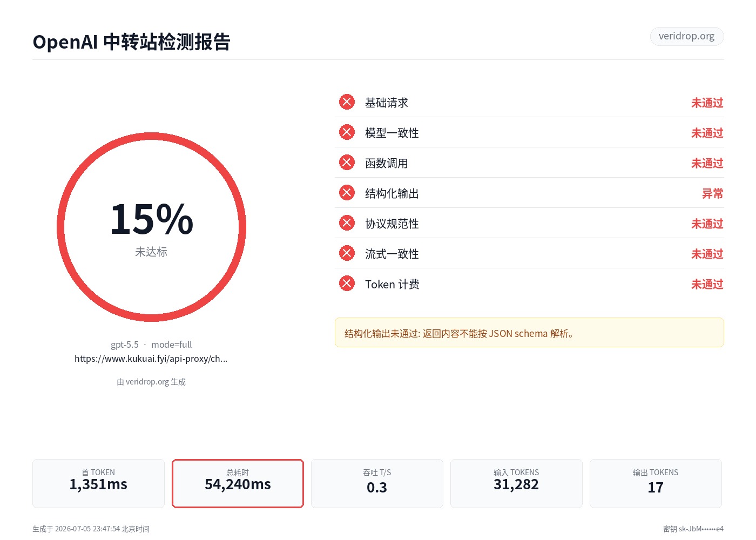This screenshot has width=756, height=540.
Task: Click the 吞吐 T/S 0.3 card
Action: tap(377, 483)
